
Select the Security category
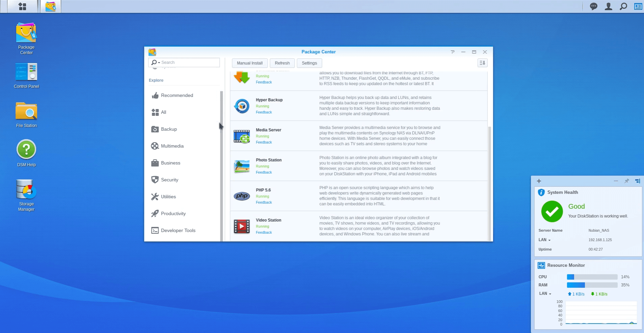pos(184,180)
